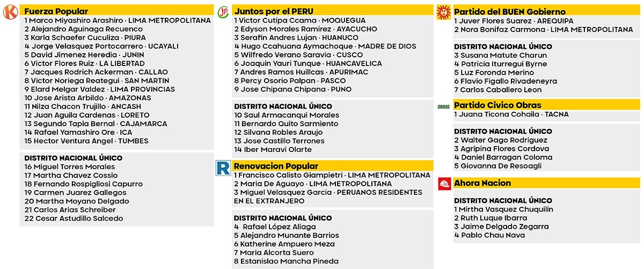Click the Renovacion Popular blue R logo
This screenshot has width=644, height=269.
(x=222, y=168)
